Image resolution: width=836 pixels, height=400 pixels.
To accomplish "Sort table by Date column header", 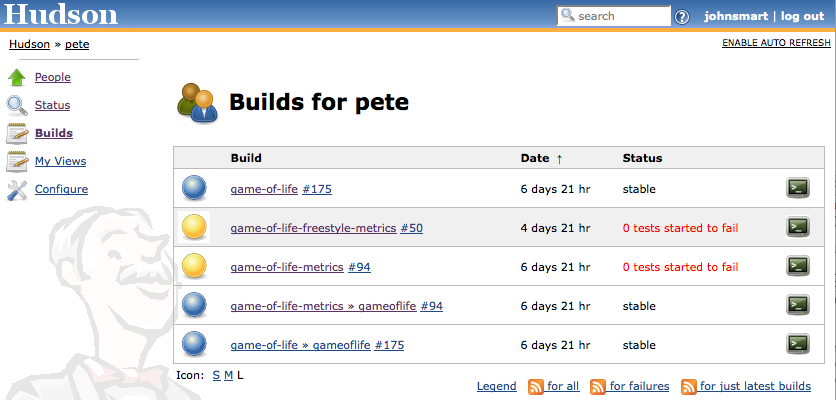I will click(541, 158).
